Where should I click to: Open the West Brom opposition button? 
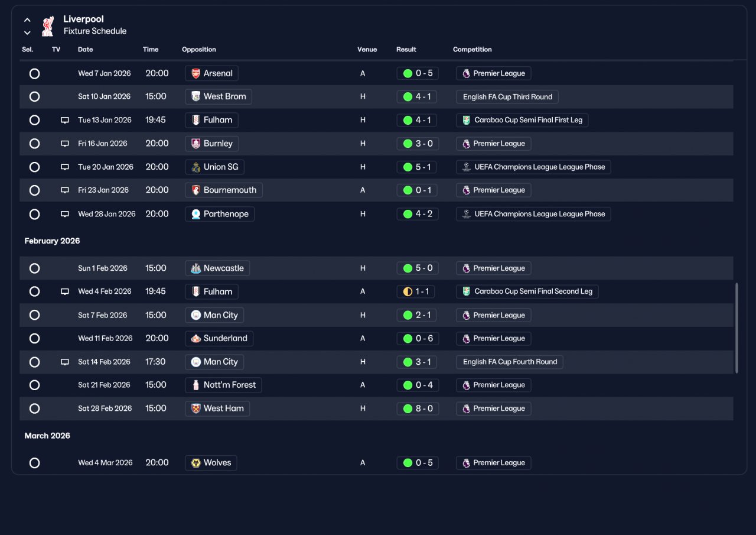pos(219,96)
